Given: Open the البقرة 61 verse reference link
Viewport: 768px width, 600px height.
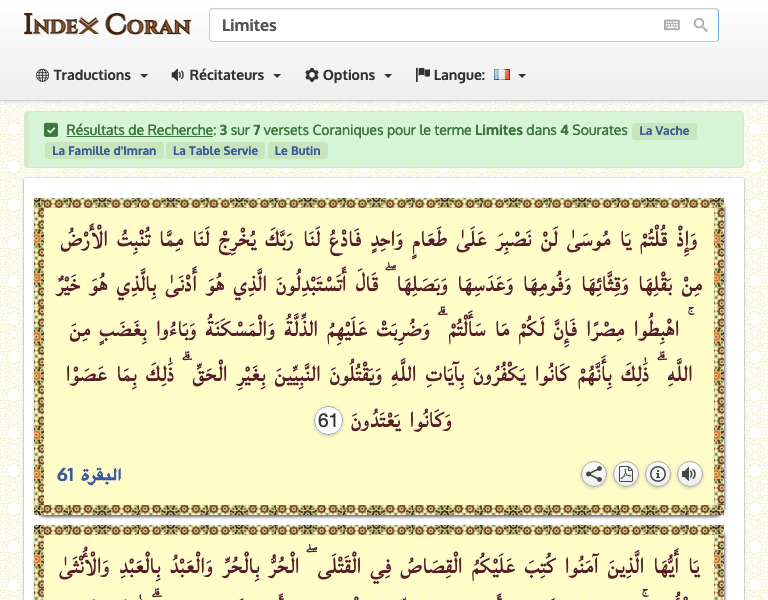Looking at the screenshot, I should tap(89, 475).
